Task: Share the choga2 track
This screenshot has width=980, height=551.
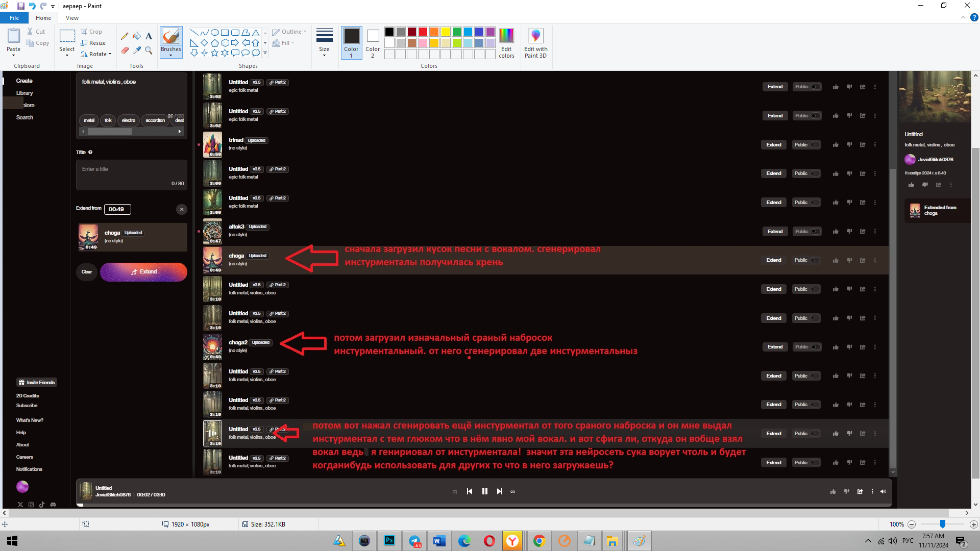Action: [863, 347]
